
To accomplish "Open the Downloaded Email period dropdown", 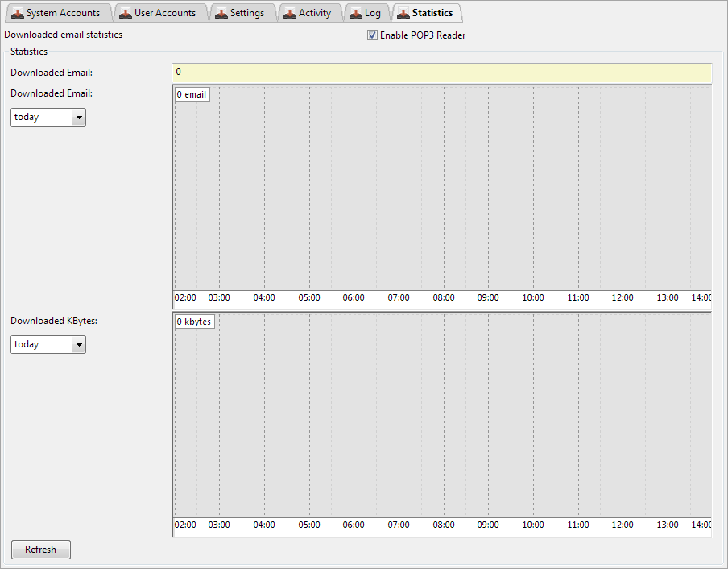I will click(48, 118).
